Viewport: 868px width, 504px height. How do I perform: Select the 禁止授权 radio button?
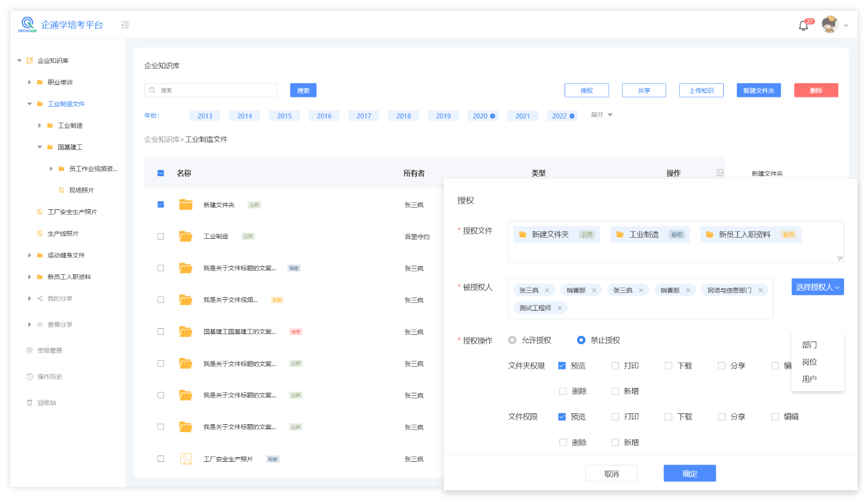(x=581, y=340)
